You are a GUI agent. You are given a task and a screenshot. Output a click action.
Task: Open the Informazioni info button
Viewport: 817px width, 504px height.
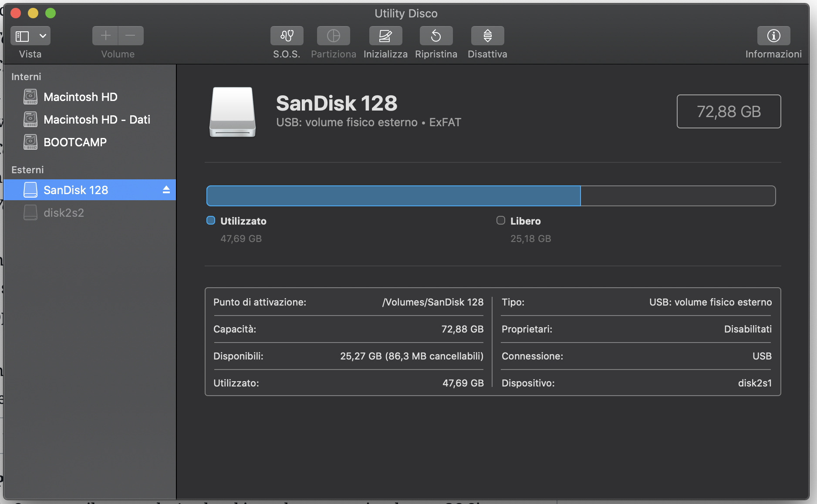click(x=773, y=36)
